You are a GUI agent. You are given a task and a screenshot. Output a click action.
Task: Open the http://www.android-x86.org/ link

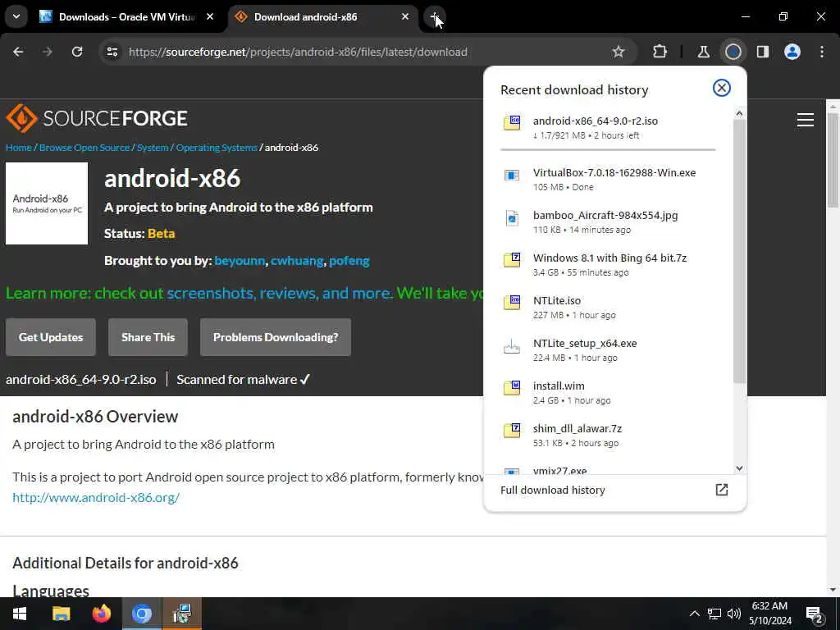pyautogui.click(x=96, y=498)
